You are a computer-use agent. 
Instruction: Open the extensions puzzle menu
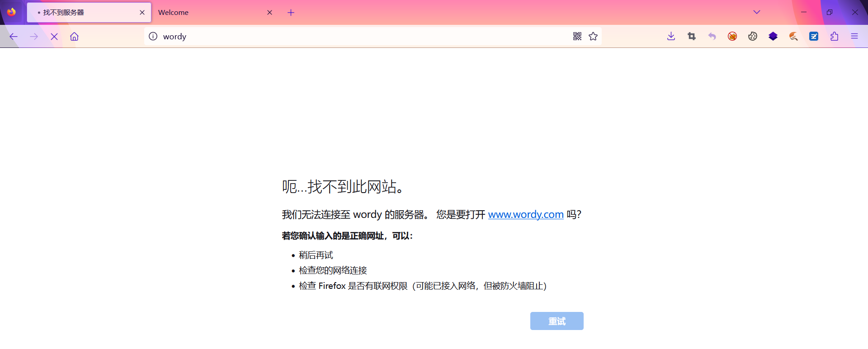click(x=834, y=36)
